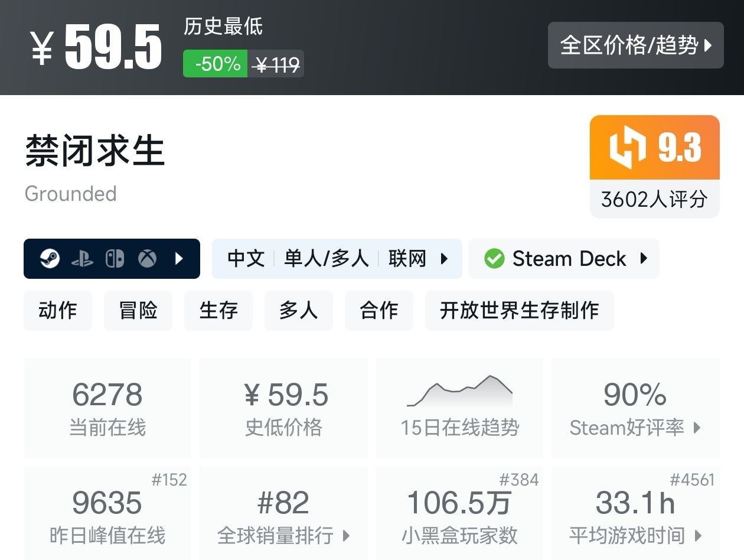Click the 3602人评分 rating count
The image size is (744, 560).
coord(654,199)
